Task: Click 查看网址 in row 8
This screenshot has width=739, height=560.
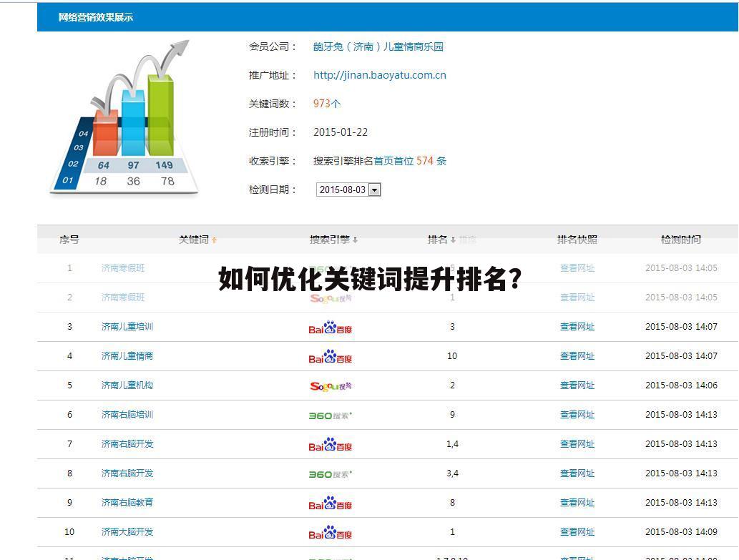Action: [x=577, y=473]
